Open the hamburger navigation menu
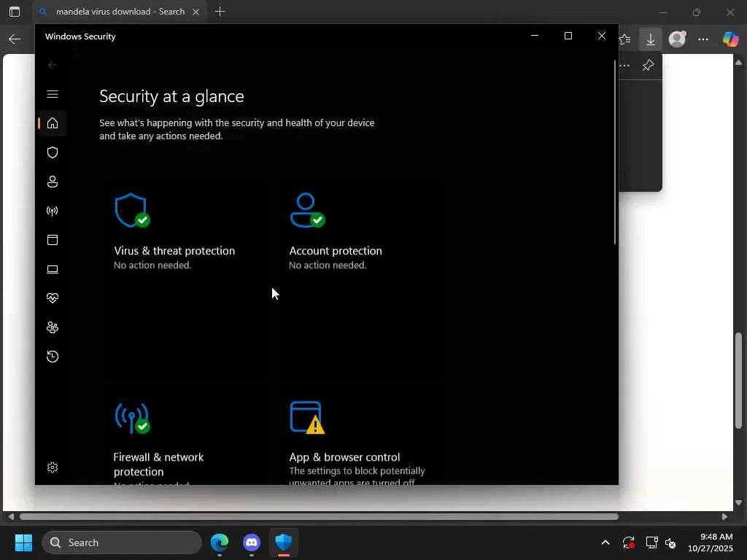747x560 pixels. pos(53,94)
